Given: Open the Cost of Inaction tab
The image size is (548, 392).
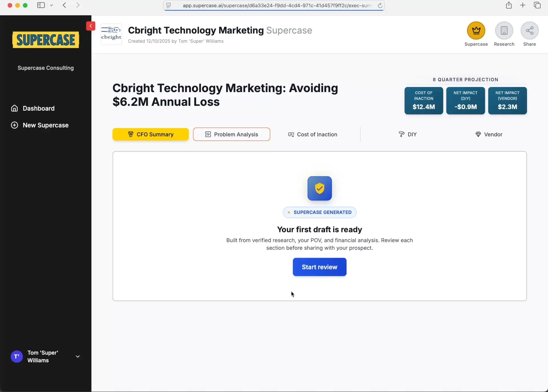Looking at the screenshot, I should pyautogui.click(x=313, y=134).
